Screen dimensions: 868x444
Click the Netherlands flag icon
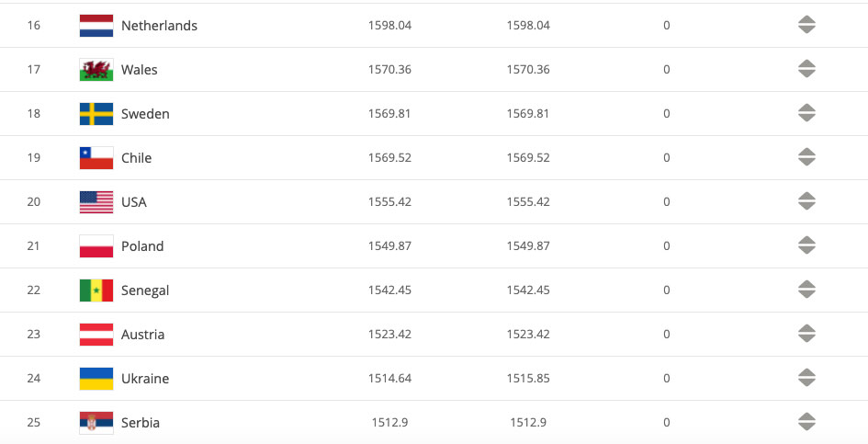click(x=96, y=26)
